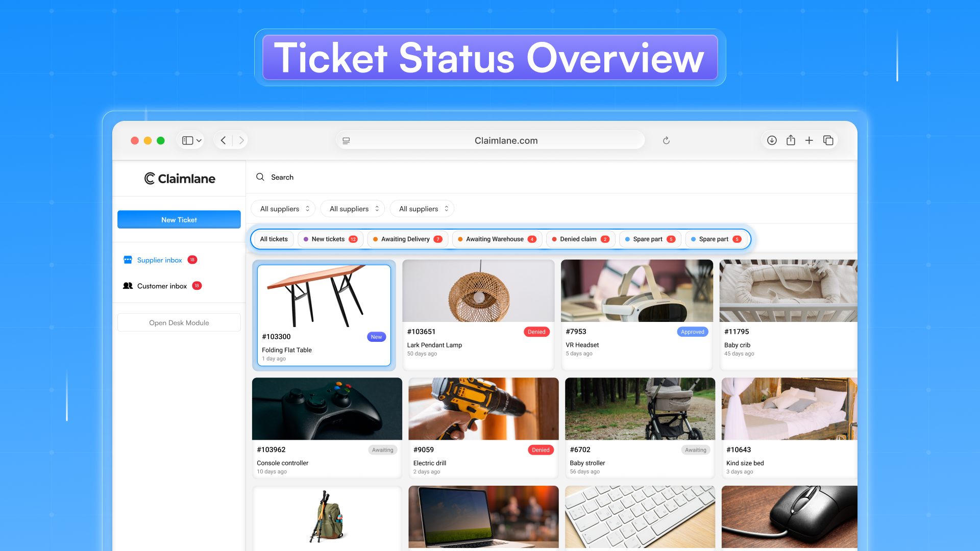Open the Supplier inbox from the sidebar
980x551 pixels.
(159, 260)
